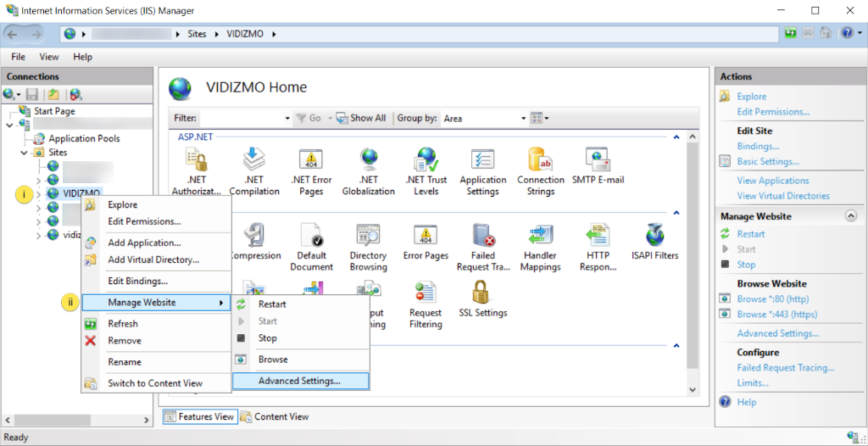This screenshot has height=446, width=868.
Task: Open Failed Request Tracing Rules icon
Action: [x=482, y=240]
